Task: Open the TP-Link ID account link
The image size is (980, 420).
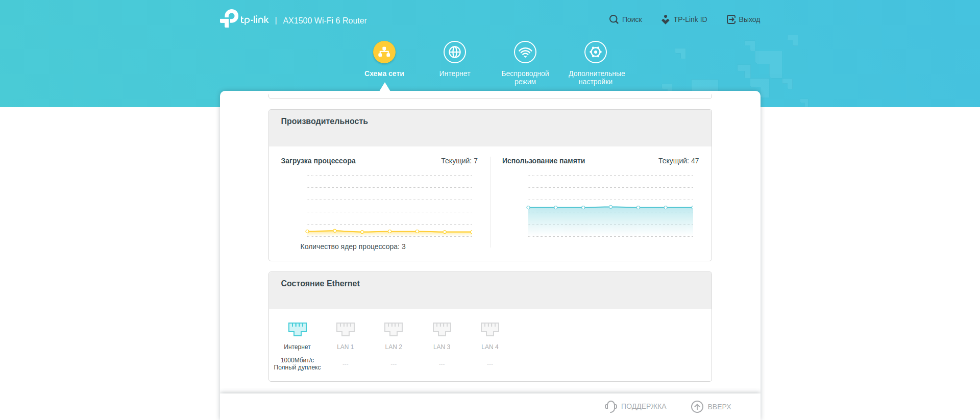Action: (684, 19)
